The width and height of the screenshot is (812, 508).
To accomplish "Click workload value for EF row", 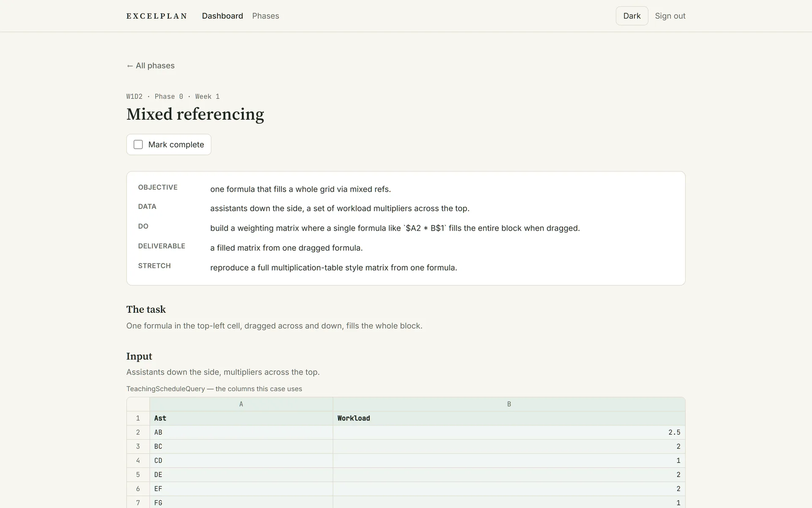I will tap(509, 489).
